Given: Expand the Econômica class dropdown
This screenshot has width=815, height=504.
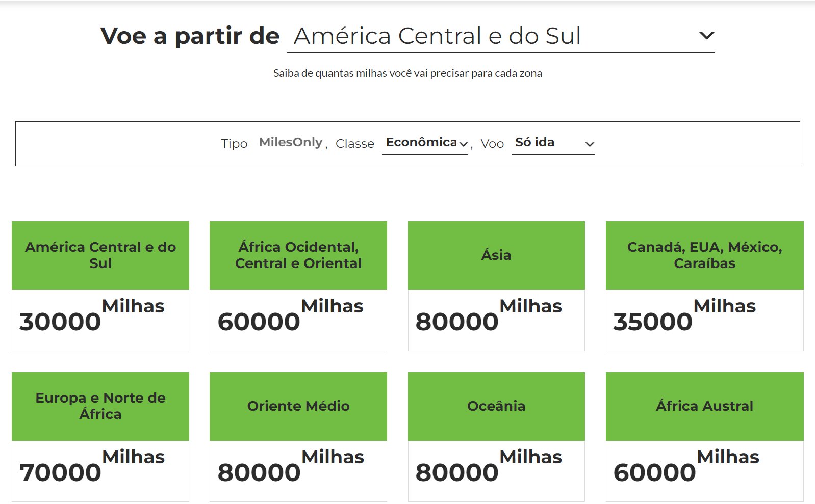Looking at the screenshot, I should pos(425,143).
